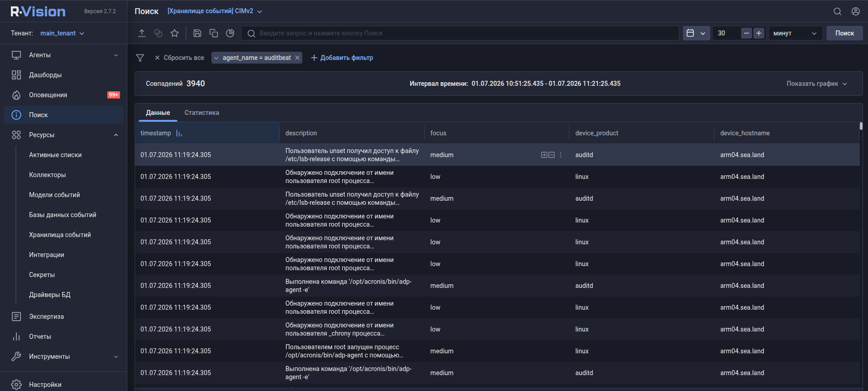The height and width of the screenshot is (391, 868).
Task: Click the query input field
Action: click(x=460, y=33)
